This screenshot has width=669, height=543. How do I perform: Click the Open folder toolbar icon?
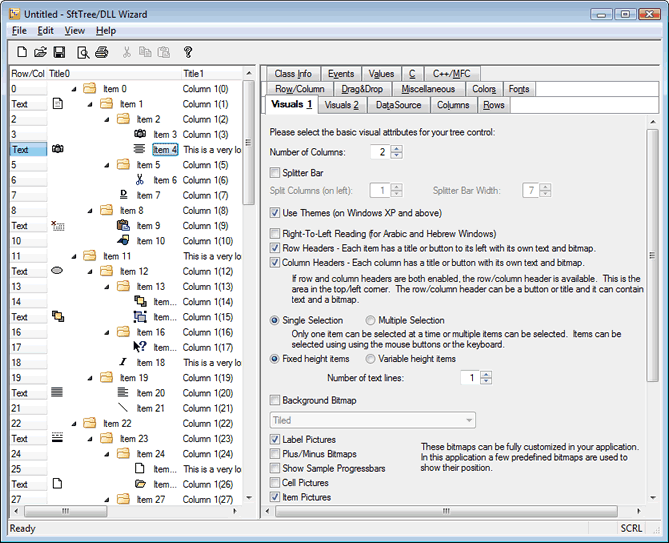click(41, 52)
